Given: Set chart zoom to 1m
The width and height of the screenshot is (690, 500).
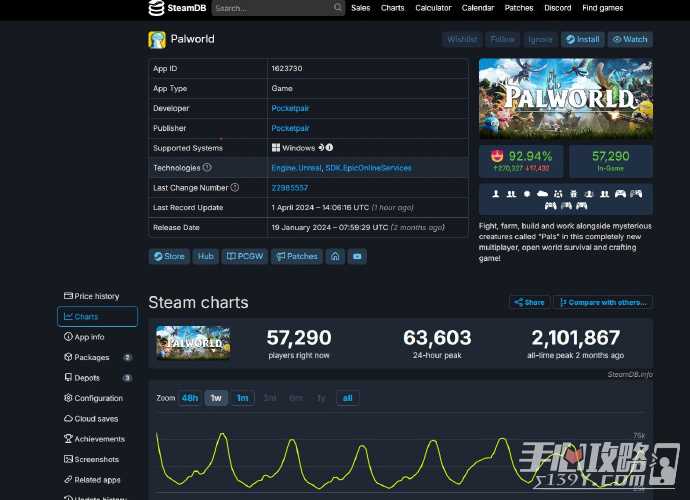Looking at the screenshot, I should (x=242, y=398).
